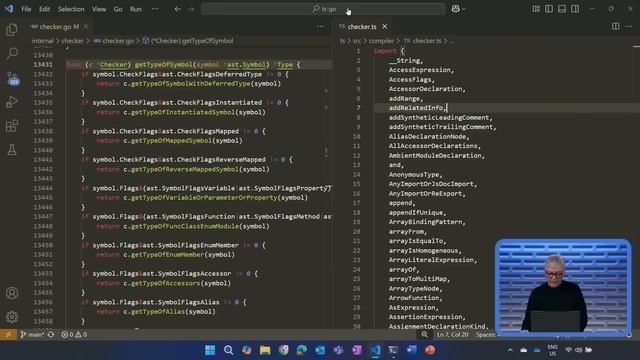Click the main branch in the status bar
The image size is (640, 360).
pyautogui.click(x=32, y=334)
